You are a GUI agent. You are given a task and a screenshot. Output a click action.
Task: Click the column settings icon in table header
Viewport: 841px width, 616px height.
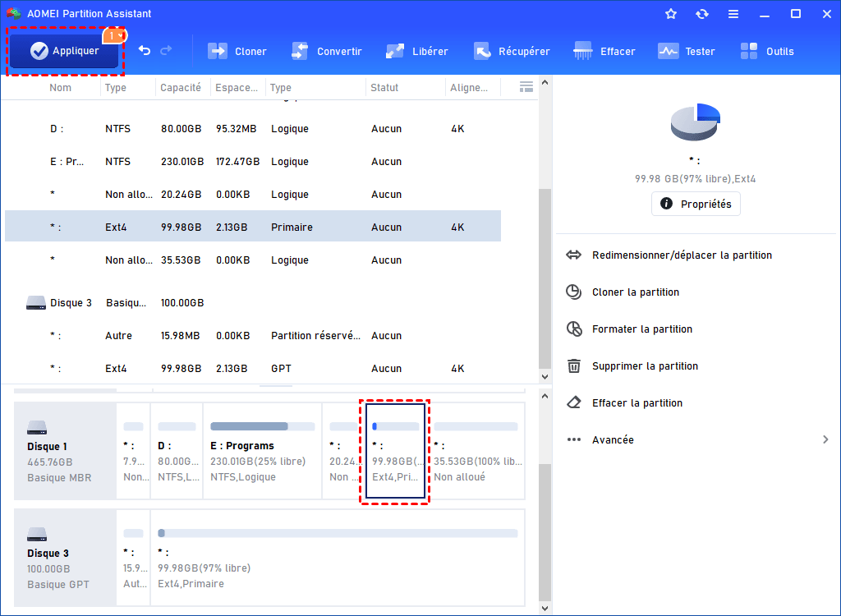526,87
